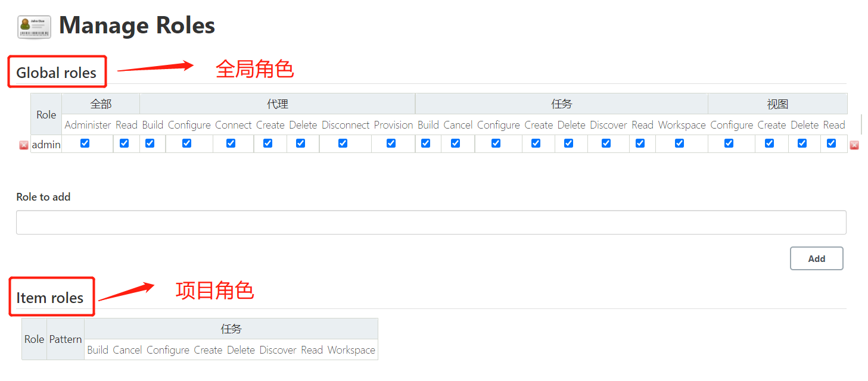
Task: Click the admin role name cell
Action: click(46, 144)
